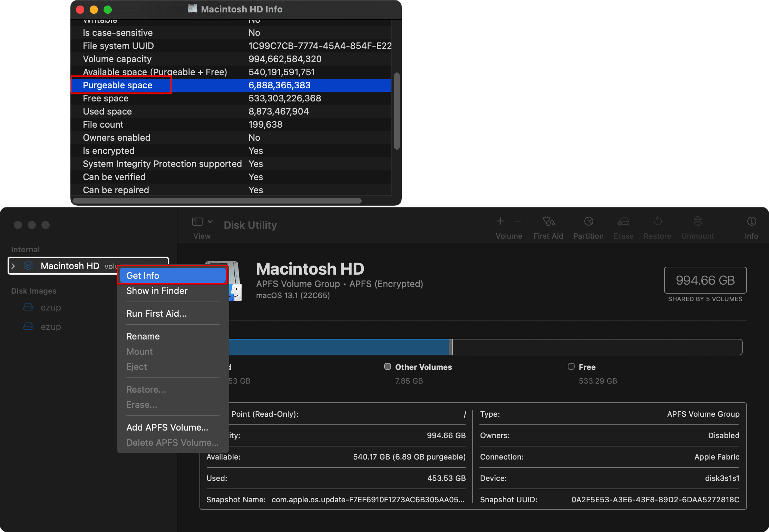Select Rename in the context menu

coord(143,336)
